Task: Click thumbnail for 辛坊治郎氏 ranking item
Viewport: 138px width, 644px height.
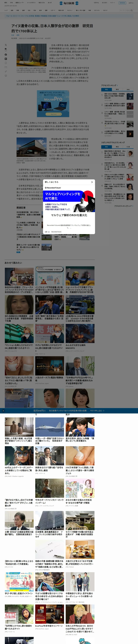Action: click(x=130, y=197)
